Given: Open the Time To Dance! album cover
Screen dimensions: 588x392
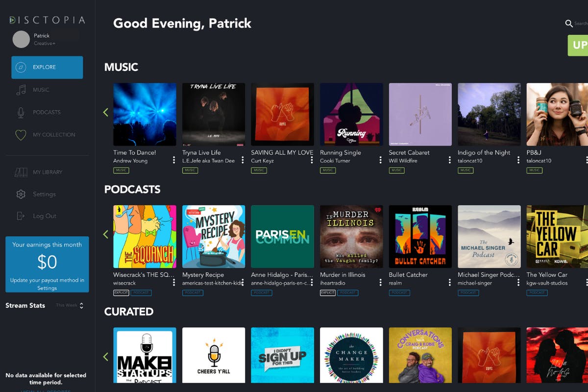Looking at the screenshot, I should tap(145, 114).
